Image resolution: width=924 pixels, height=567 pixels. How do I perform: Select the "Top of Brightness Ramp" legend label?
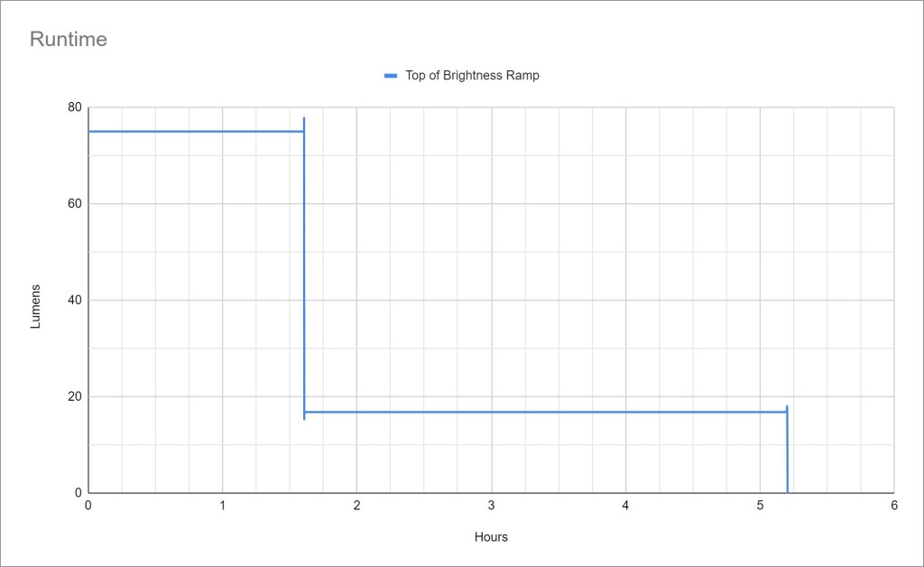[472, 76]
